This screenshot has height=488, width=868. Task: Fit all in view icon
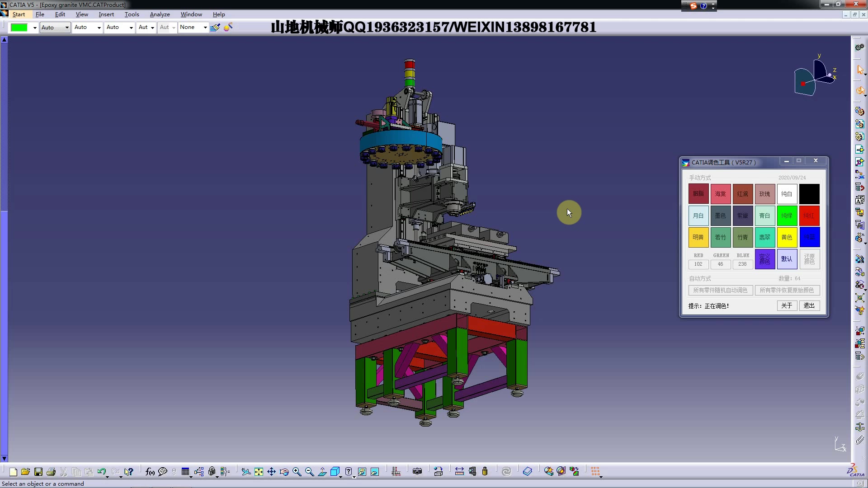pos(259,472)
